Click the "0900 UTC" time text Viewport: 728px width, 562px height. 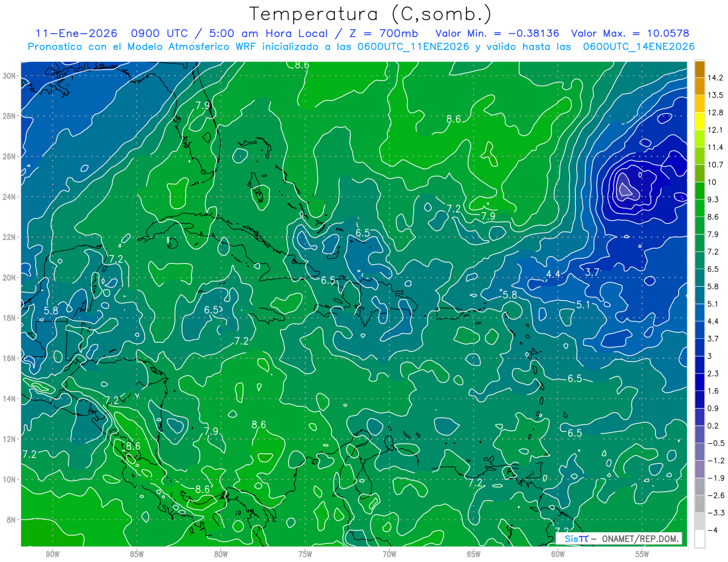(x=161, y=33)
